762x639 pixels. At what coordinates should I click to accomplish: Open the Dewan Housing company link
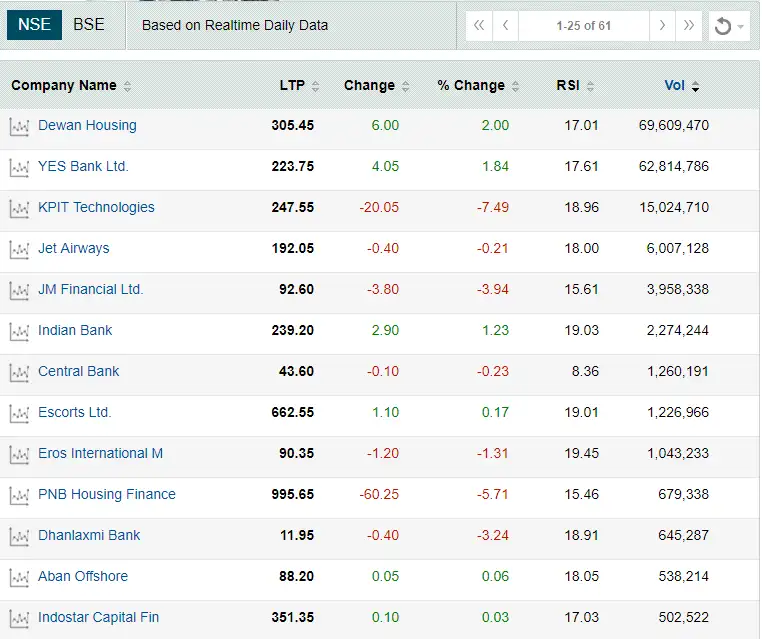pyautogui.click(x=87, y=125)
